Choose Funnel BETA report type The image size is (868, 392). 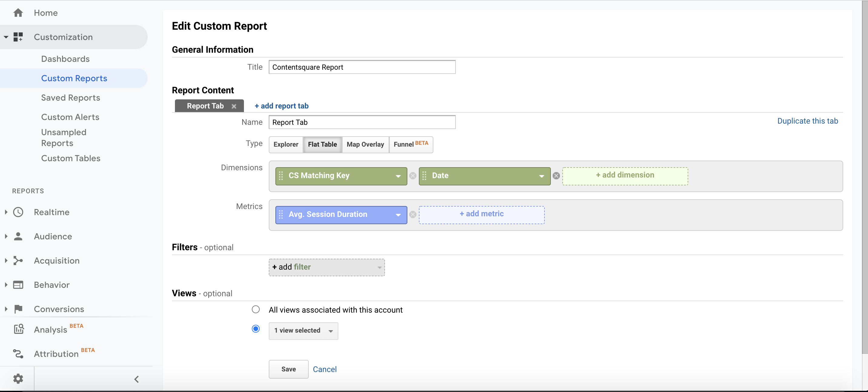pyautogui.click(x=411, y=145)
